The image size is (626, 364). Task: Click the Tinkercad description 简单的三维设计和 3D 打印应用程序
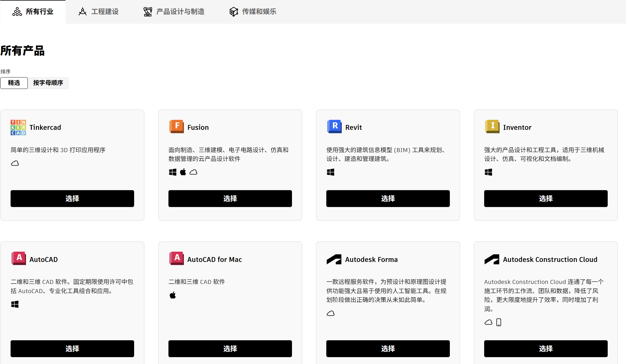(58, 150)
